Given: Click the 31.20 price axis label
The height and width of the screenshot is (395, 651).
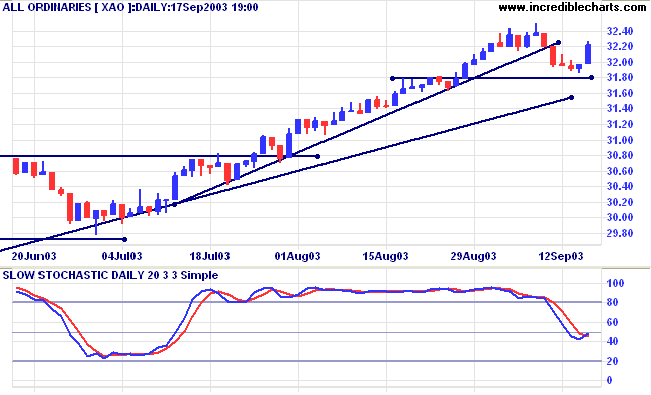Looking at the screenshot, I should pos(620,125).
